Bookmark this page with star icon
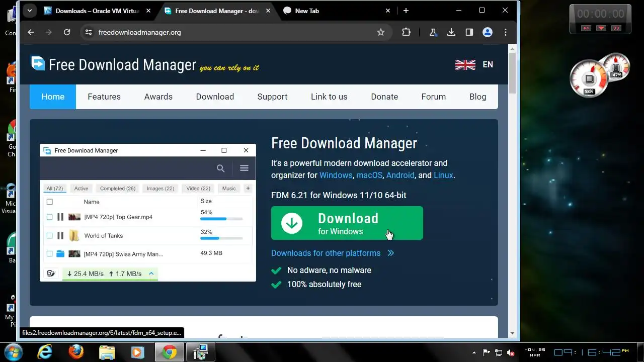 coord(381,32)
